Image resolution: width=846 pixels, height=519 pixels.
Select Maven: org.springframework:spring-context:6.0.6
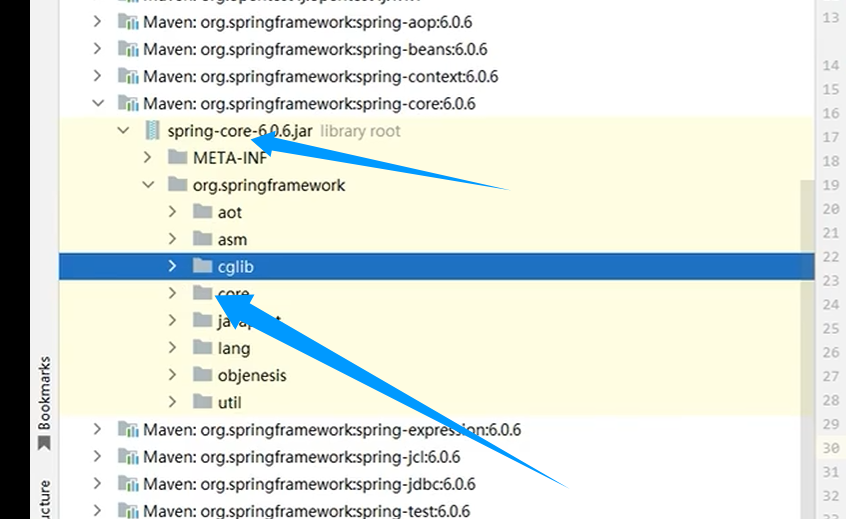click(x=320, y=76)
